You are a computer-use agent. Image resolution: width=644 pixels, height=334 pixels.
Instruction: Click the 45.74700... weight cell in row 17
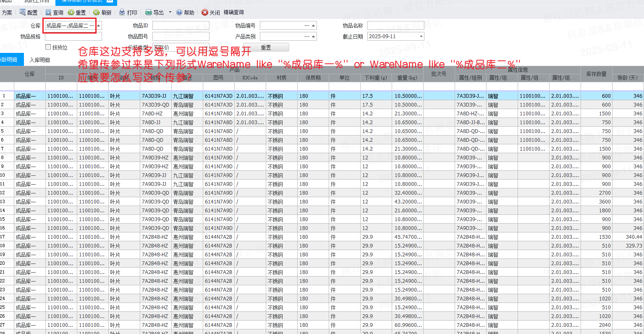(x=407, y=237)
